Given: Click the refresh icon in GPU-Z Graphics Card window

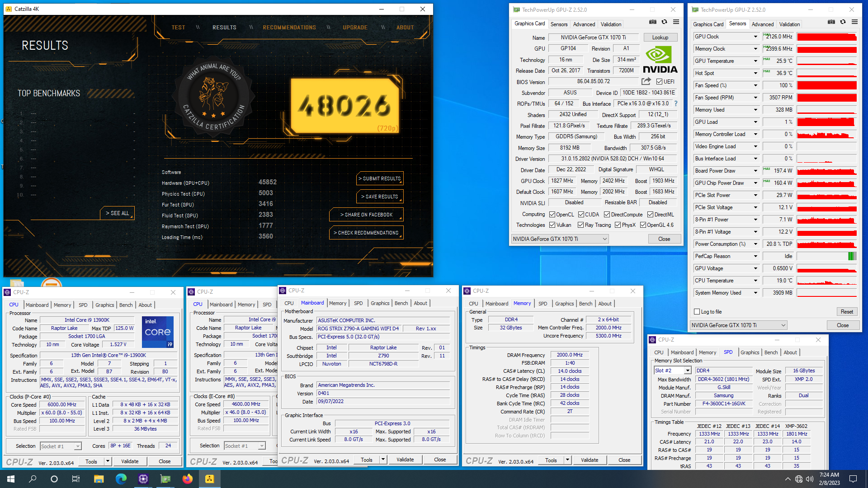Looking at the screenshot, I should click(664, 22).
